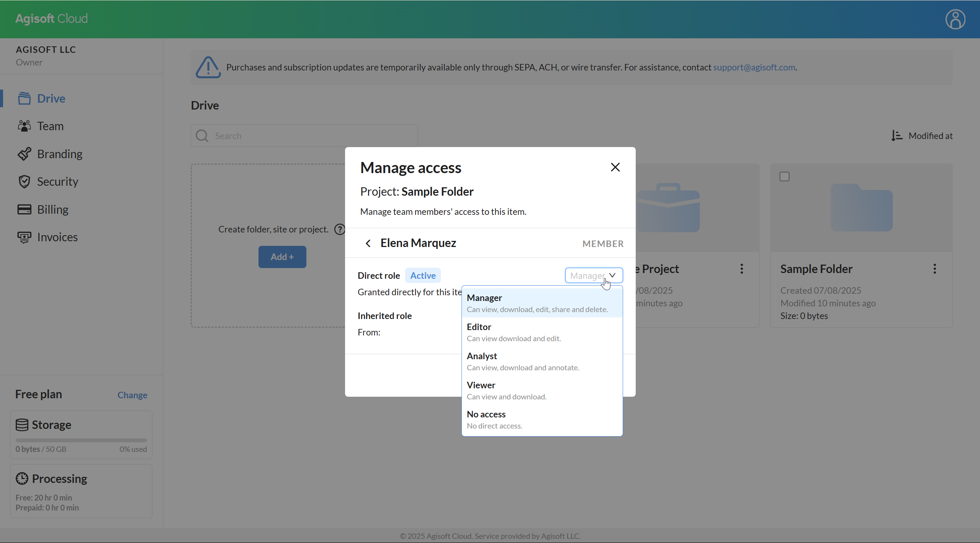Tick the Sample Folder checkbox
Image resolution: width=980 pixels, height=543 pixels.
coord(784,177)
